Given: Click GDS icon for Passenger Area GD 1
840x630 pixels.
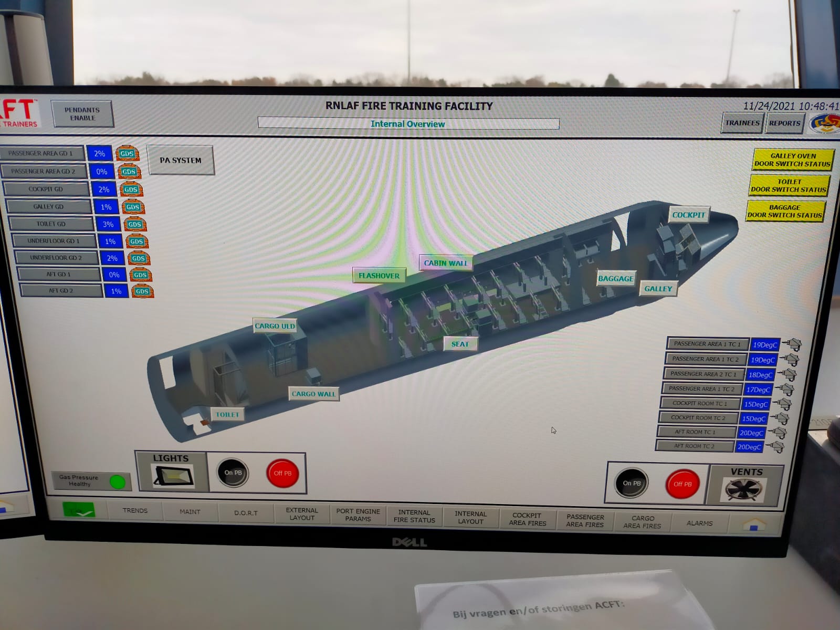Looking at the screenshot, I should pyautogui.click(x=127, y=153).
